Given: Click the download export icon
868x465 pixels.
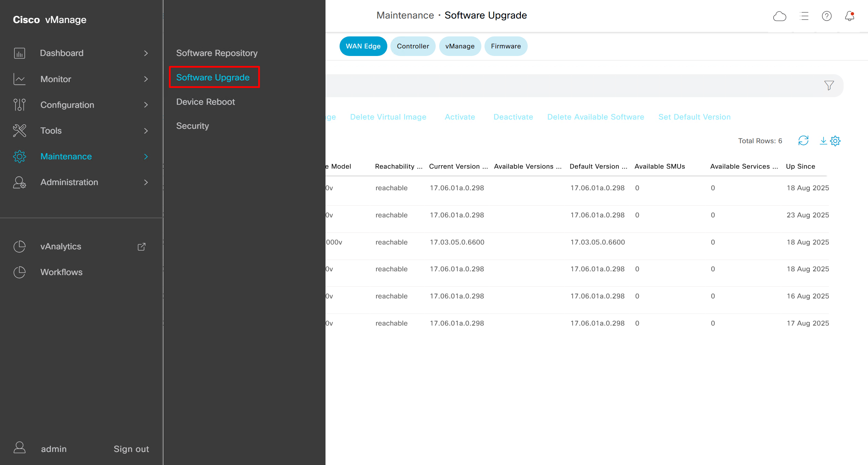Looking at the screenshot, I should pos(823,141).
